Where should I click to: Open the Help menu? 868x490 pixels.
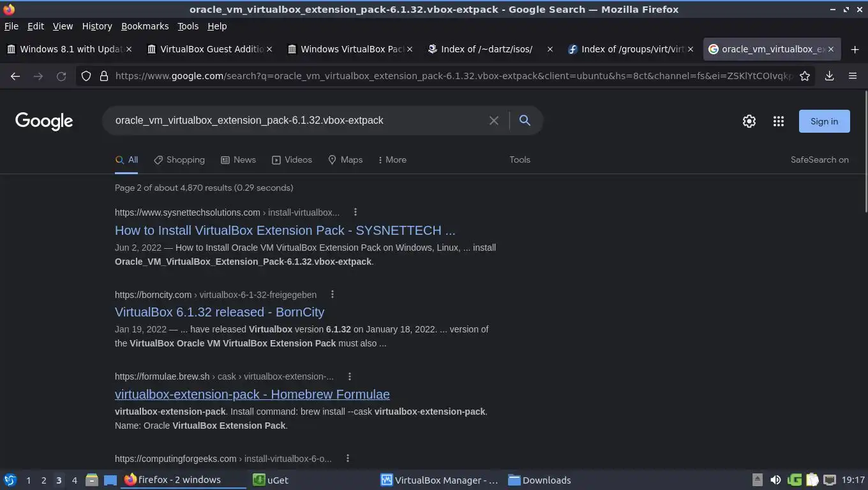217,26
